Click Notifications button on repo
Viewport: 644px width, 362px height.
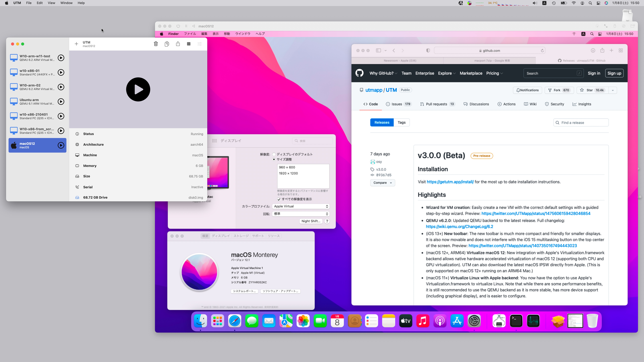click(x=528, y=90)
